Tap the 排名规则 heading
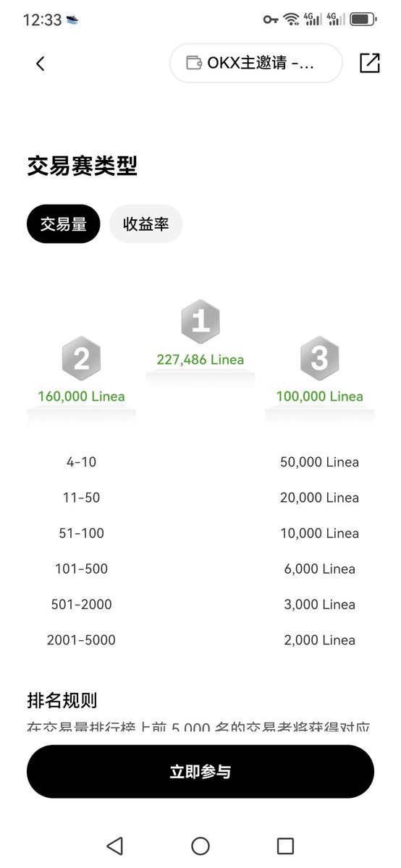Screen dimensions: 401x868 [62, 700]
